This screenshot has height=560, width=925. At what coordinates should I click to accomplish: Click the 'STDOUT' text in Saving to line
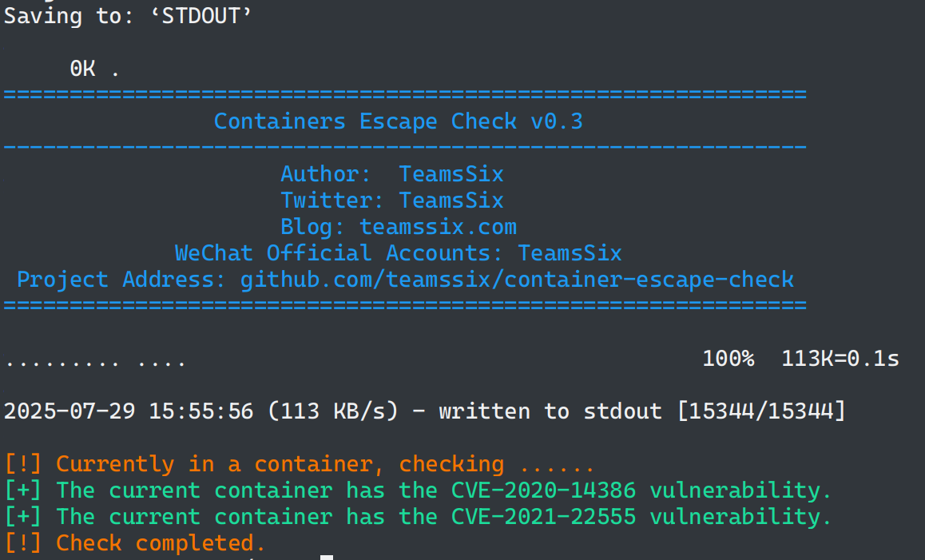coord(200,17)
